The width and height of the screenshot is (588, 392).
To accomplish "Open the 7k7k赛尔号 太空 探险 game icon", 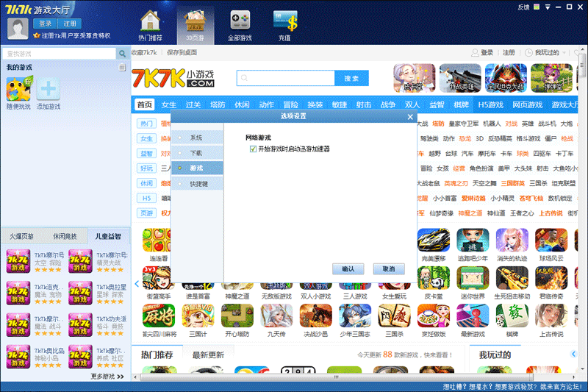I will [x=18, y=261].
